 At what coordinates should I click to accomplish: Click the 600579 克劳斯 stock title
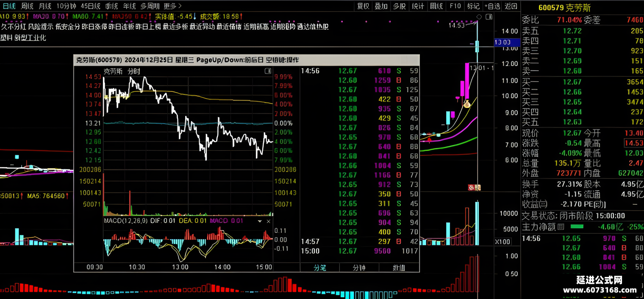(564, 8)
